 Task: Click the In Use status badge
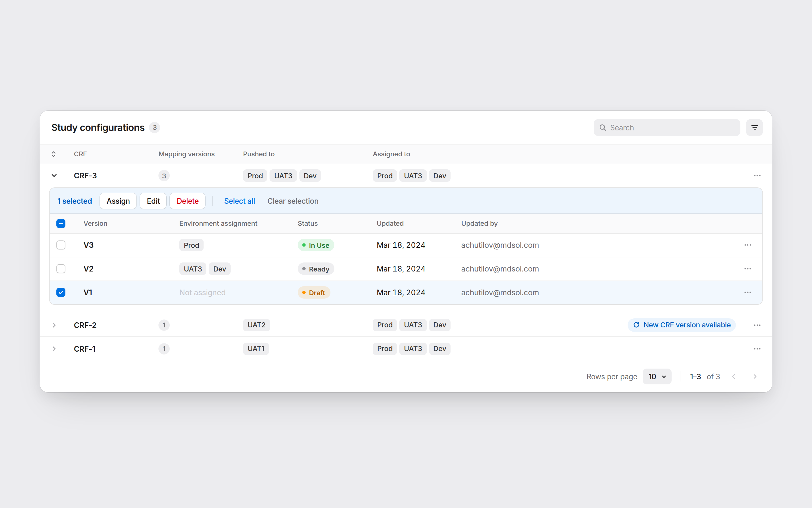pos(316,245)
